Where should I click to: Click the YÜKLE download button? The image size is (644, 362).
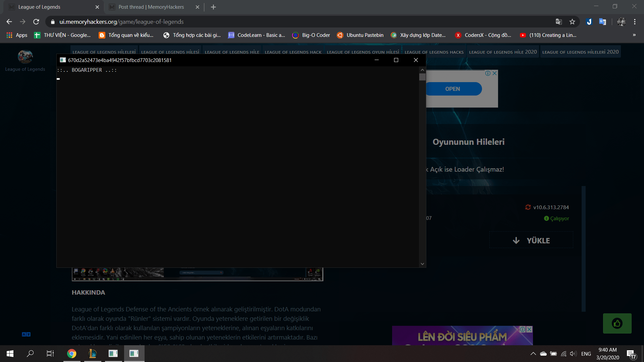pyautogui.click(x=531, y=240)
